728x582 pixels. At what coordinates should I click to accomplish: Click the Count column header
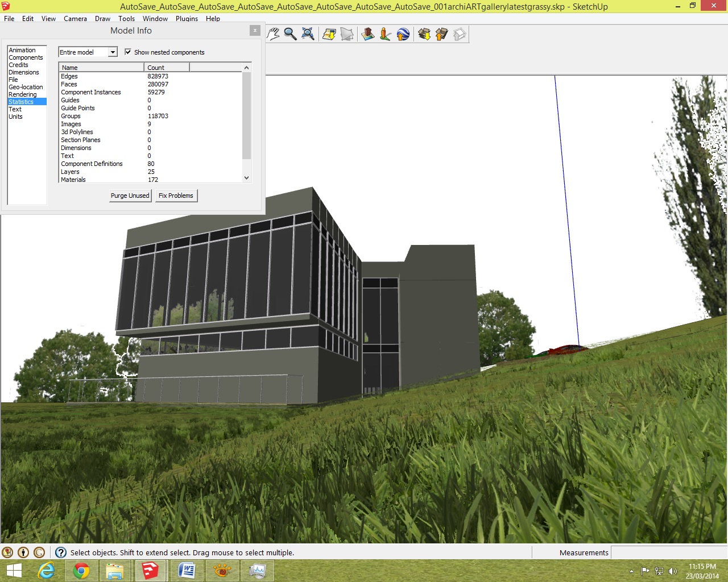coord(167,67)
